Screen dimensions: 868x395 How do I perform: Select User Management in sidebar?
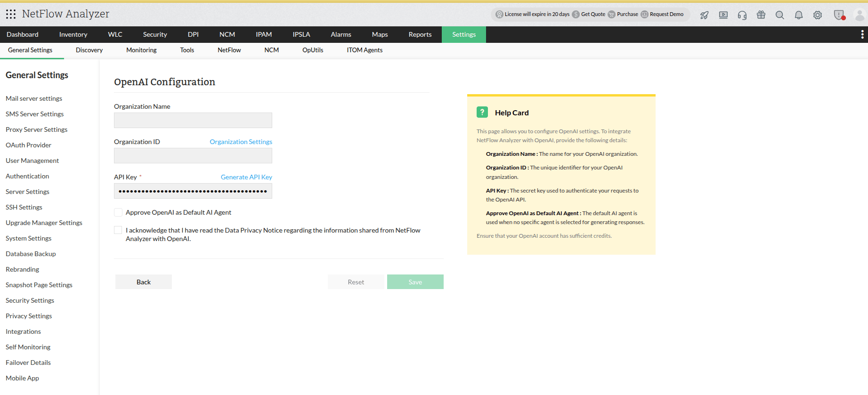[x=32, y=161]
